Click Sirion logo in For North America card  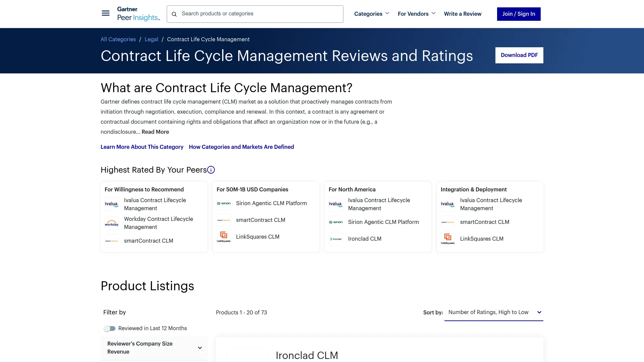336,222
